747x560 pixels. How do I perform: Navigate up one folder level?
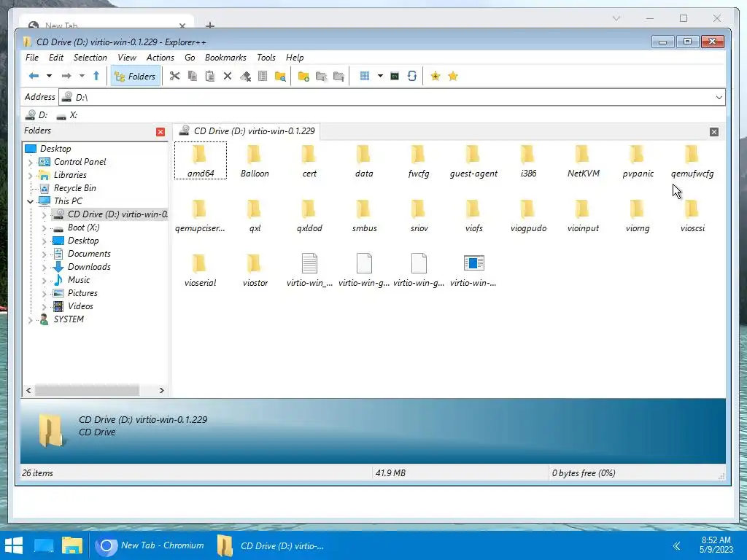pos(96,76)
